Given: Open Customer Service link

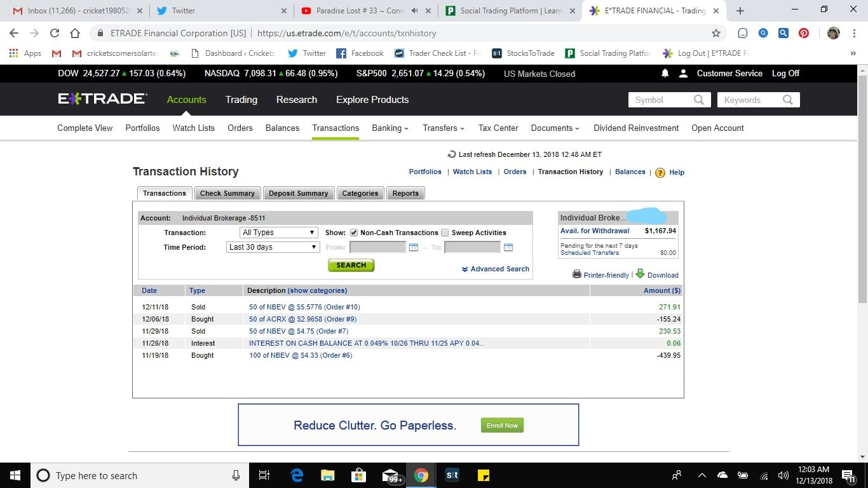Looking at the screenshot, I should (729, 74).
